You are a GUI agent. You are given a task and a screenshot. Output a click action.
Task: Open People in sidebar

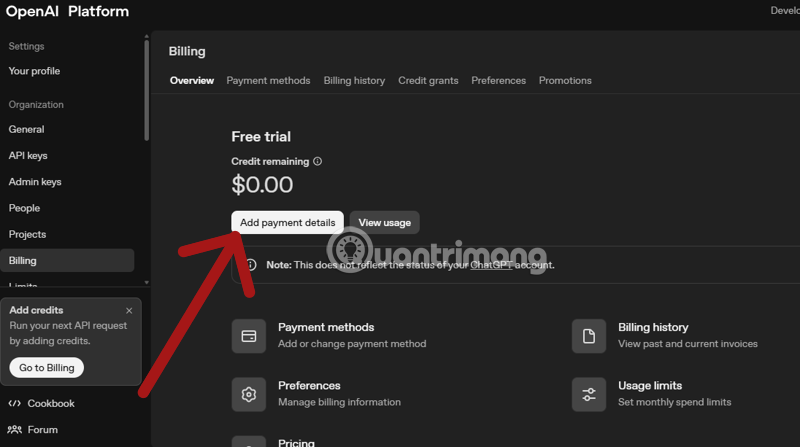point(24,208)
